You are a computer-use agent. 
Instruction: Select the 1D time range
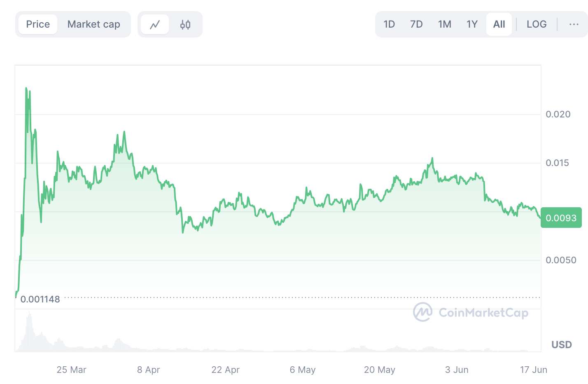pos(389,24)
